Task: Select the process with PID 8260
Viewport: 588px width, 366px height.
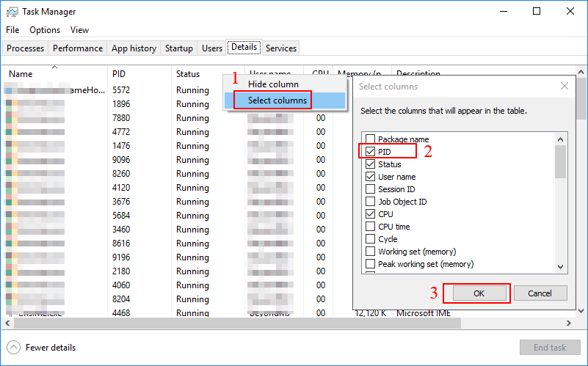Action: point(121,174)
